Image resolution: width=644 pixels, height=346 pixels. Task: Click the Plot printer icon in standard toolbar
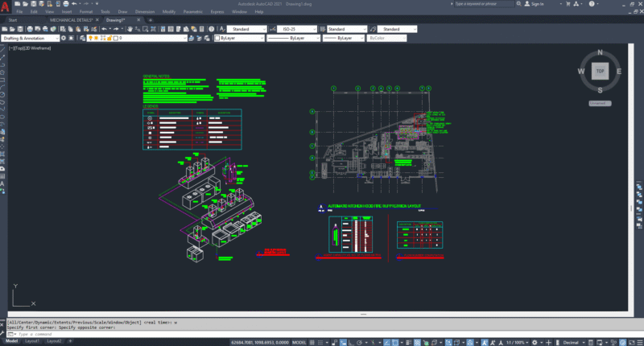pyautogui.click(x=30, y=29)
